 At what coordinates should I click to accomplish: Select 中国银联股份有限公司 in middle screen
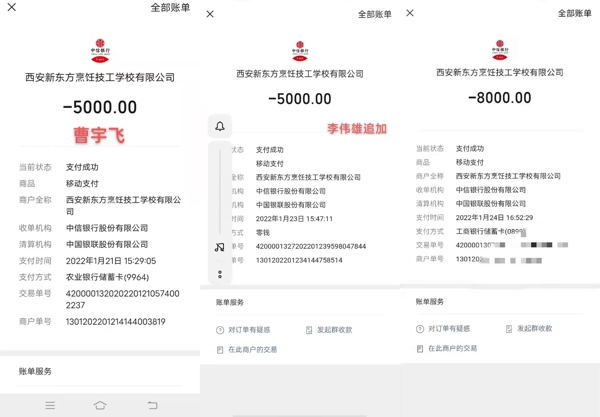click(x=291, y=205)
